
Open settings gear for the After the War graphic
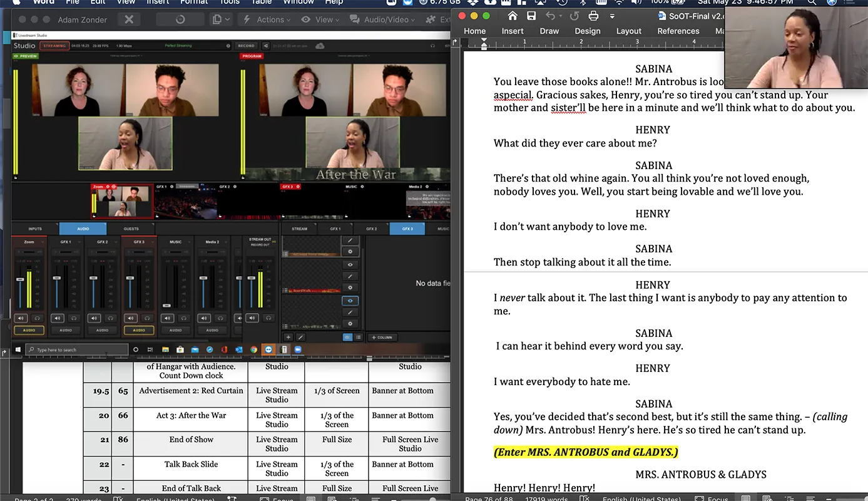(x=350, y=324)
